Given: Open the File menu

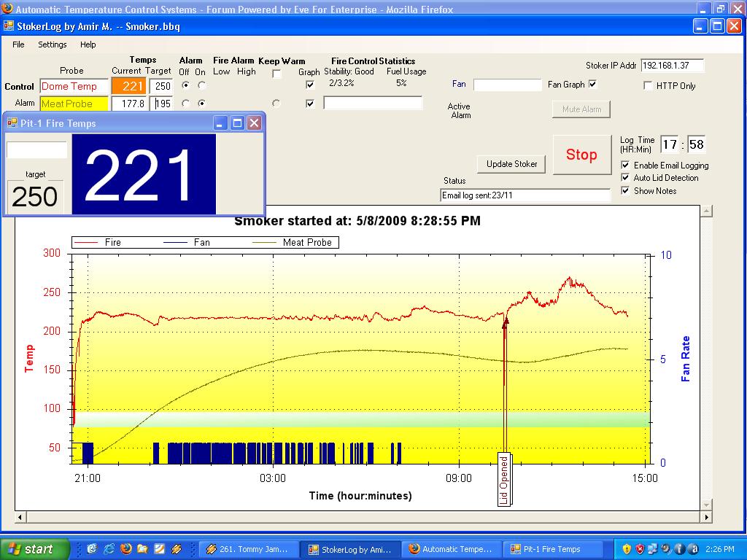Looking at the screenshot, I should (18, 44).
